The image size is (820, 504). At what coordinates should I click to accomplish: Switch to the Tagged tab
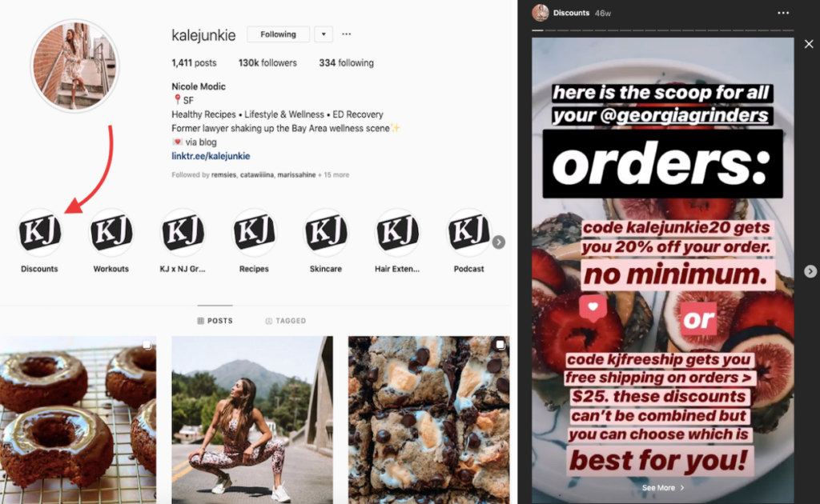pos(286,321)
